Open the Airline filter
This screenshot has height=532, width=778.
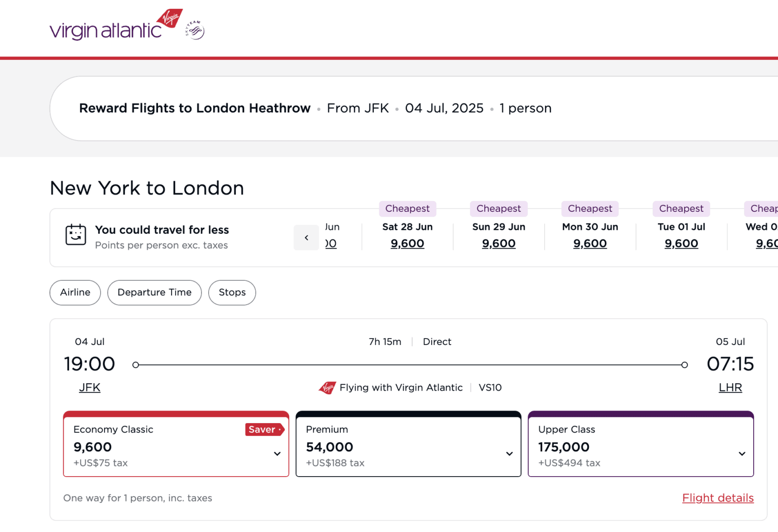(74, 292)
